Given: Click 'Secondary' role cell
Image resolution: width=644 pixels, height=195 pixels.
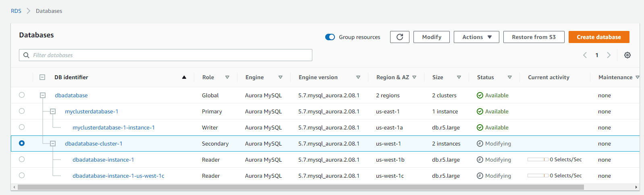Looking at the screenshot, I should (215, 144).
